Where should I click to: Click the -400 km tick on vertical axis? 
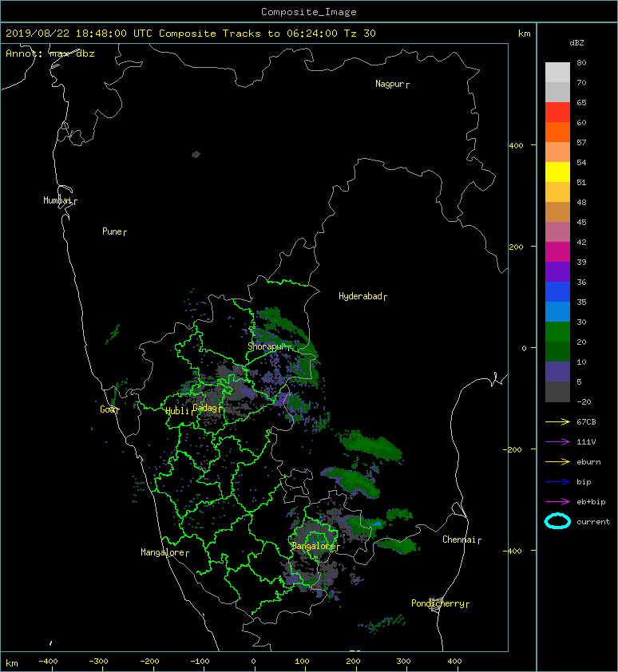513,551
